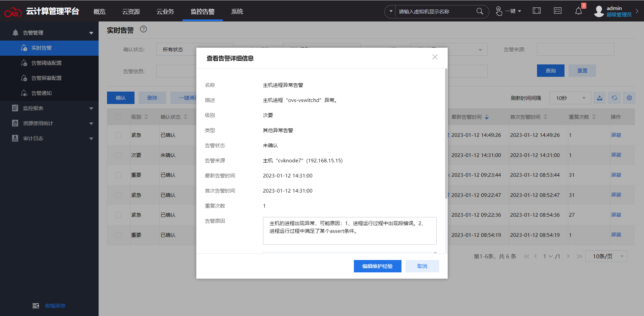Click the search magnifier icon

480,11
